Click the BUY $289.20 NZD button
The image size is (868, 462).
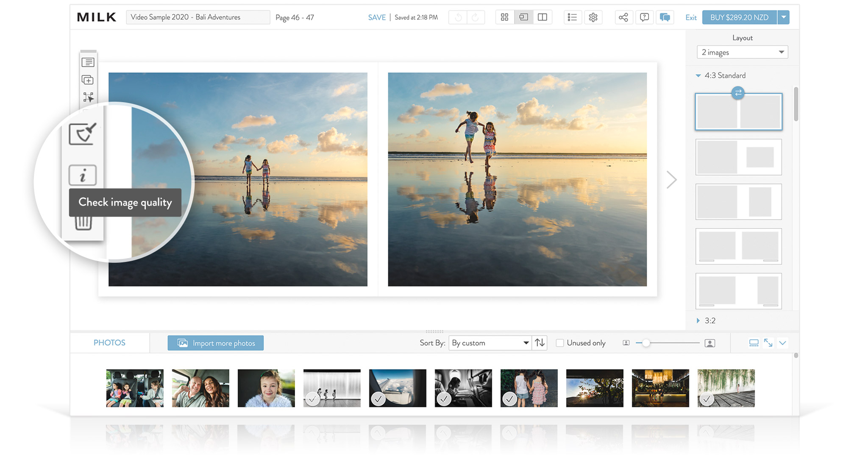coord(739,17)
